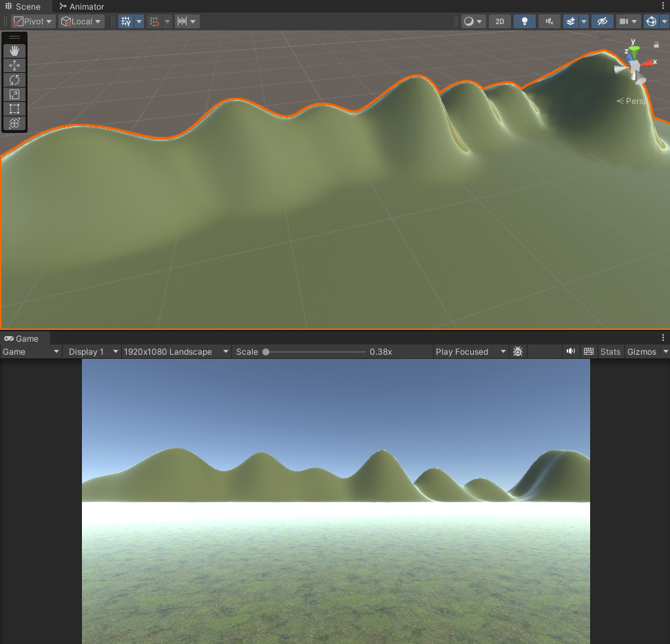Click the Gizmos button in Game view
This screenshot has width=670, height=644.
(x=641, y=351)
